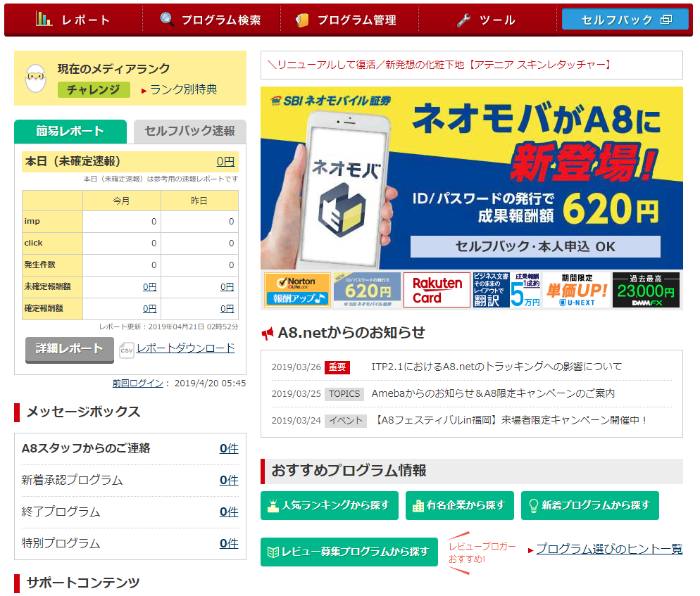
Task: Click the egg mascot media rank icon
Action: point(36,78)
